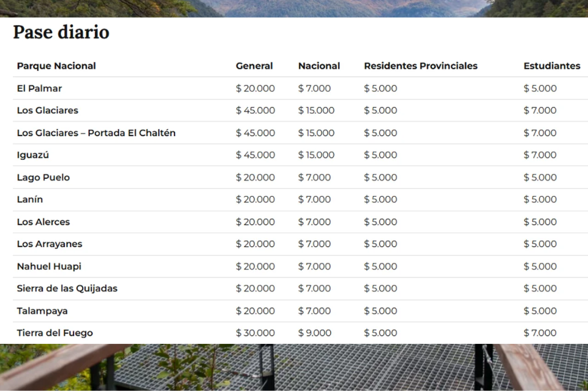Select the 'Sierra de las Quijadas' park name
The image size is (588, 391).
click(67, 289)
